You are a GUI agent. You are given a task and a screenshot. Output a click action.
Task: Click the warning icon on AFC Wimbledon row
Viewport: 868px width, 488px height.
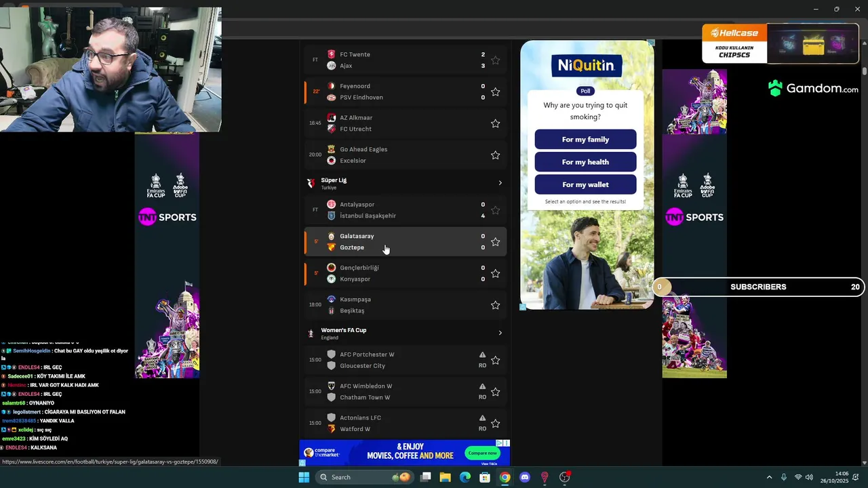pos(482,386)
